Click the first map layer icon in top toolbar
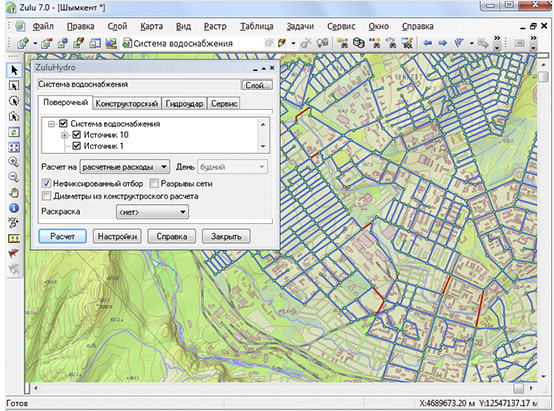 point(23,43)
